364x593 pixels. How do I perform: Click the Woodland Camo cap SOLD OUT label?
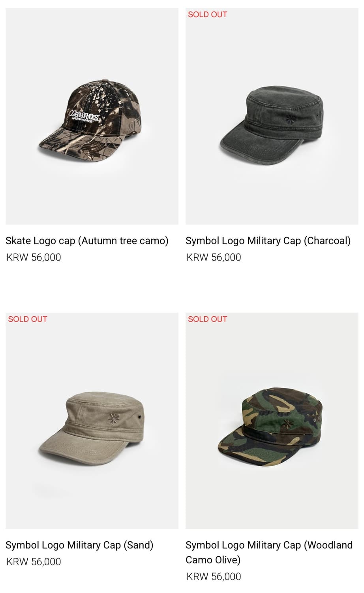click(207, 319)
